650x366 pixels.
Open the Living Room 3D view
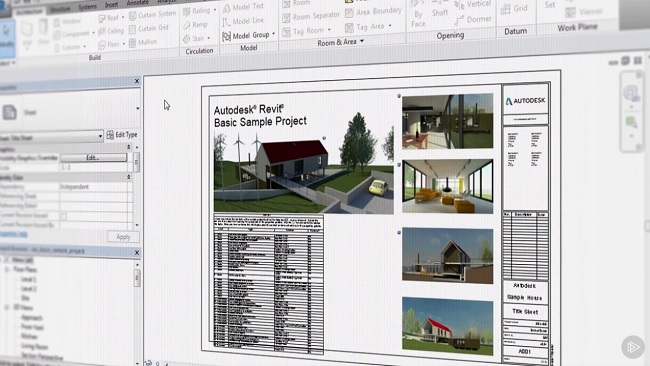(34, 347)
